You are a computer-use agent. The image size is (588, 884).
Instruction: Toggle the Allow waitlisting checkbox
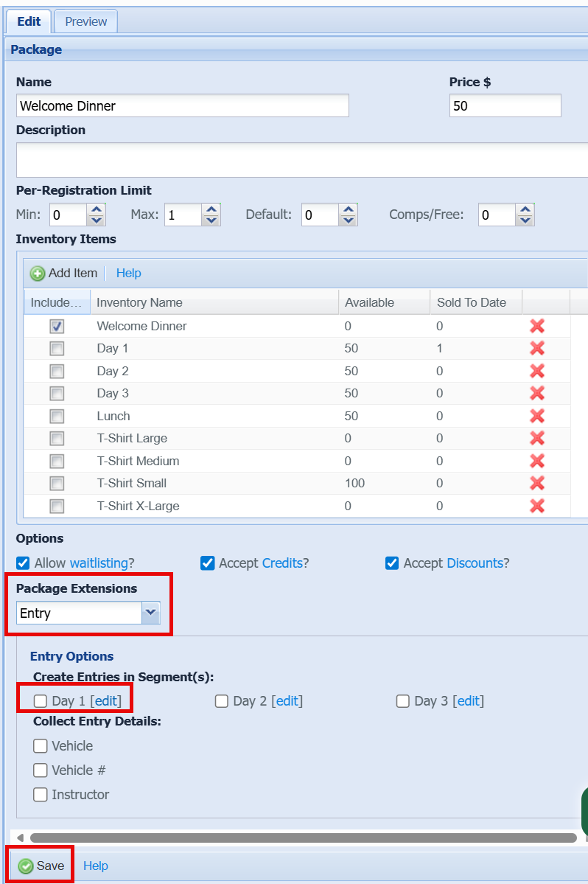(x=23, y=563)
